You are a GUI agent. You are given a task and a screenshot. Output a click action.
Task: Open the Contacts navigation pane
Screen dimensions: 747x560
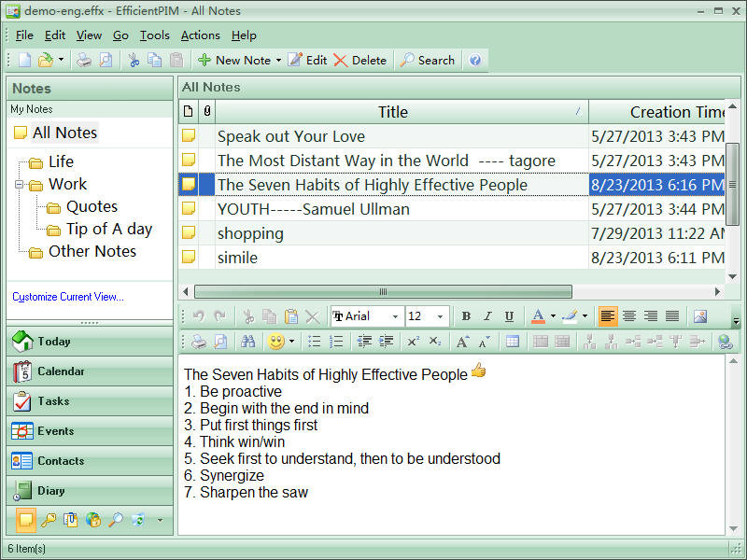tap(90, 461)
